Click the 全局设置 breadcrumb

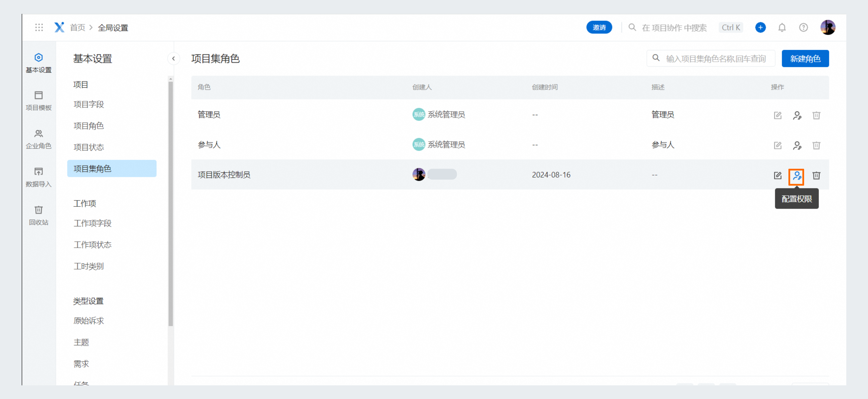pos(113,28)
